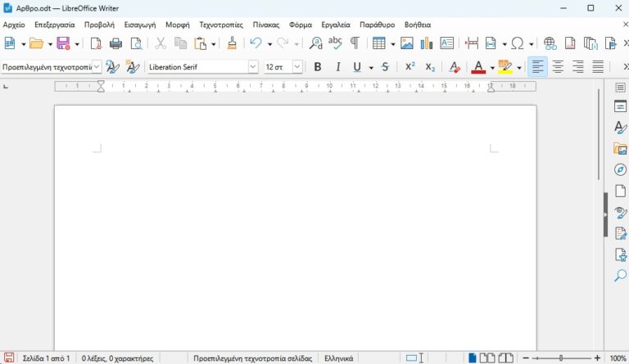629x364 pixels.
Task: Open the Save dropdown arrow
Action: 77,43
